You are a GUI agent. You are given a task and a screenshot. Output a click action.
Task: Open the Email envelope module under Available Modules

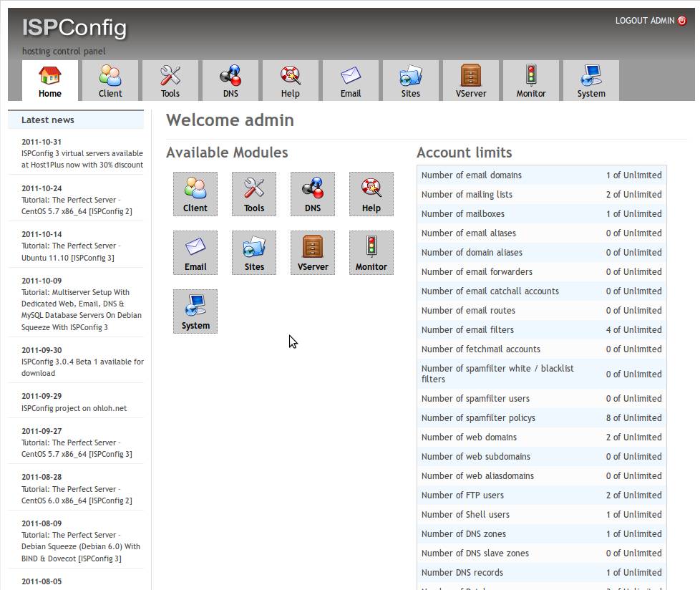click(x=195, y=253)
